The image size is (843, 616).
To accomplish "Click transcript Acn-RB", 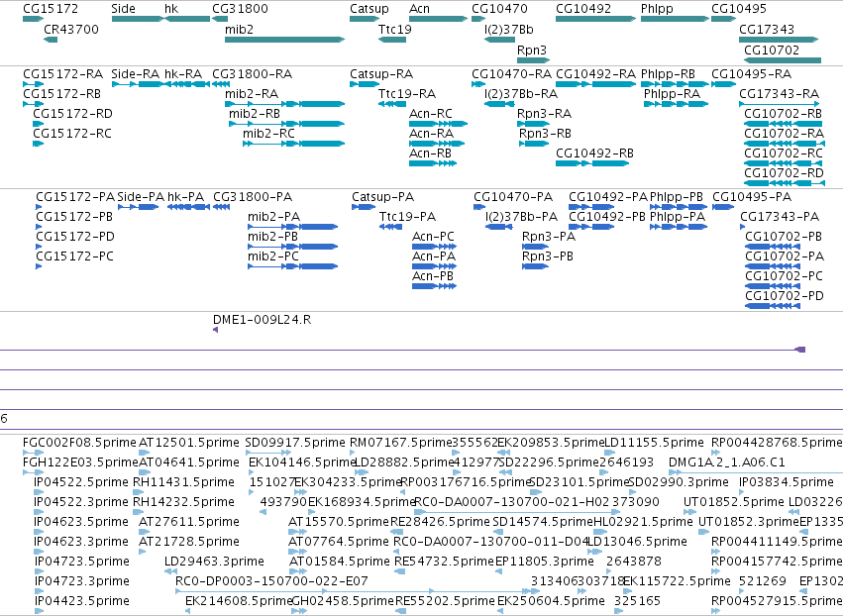I will 430,154.
